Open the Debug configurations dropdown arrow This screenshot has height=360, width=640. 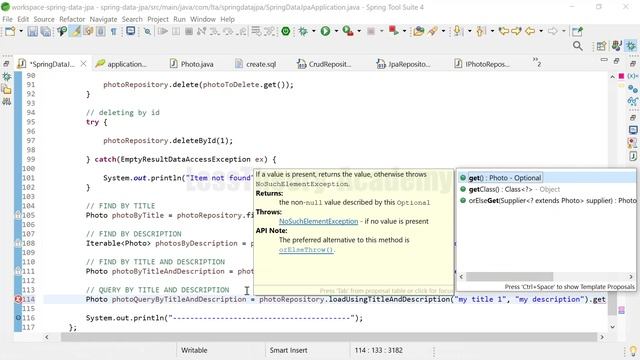(x=313, y=31)
